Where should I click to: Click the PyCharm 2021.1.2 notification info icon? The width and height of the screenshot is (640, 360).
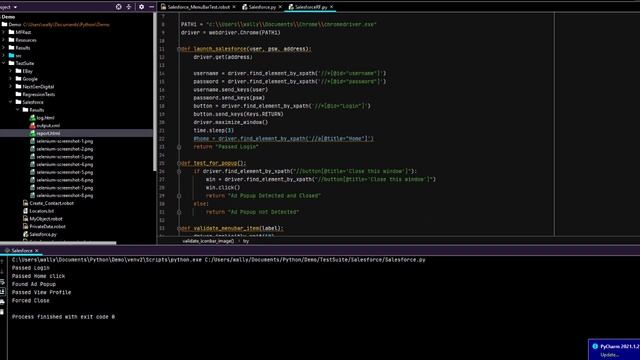tap(595, 346)
